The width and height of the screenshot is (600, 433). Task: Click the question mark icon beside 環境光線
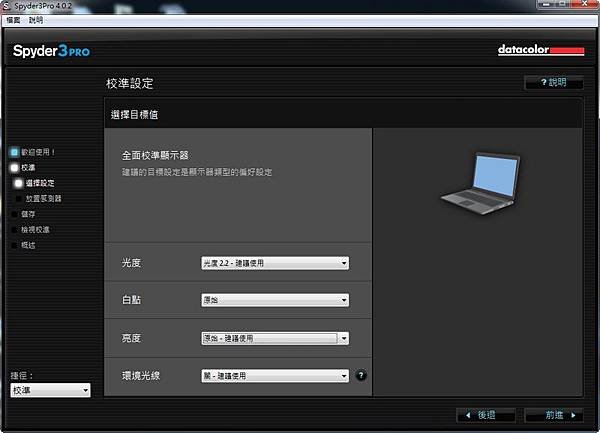tap(361, 376)
